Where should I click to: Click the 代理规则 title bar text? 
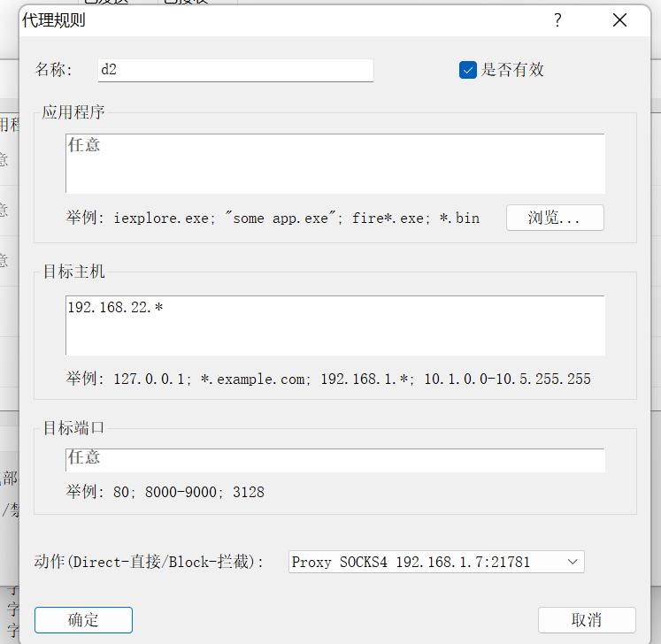point(54,20)
